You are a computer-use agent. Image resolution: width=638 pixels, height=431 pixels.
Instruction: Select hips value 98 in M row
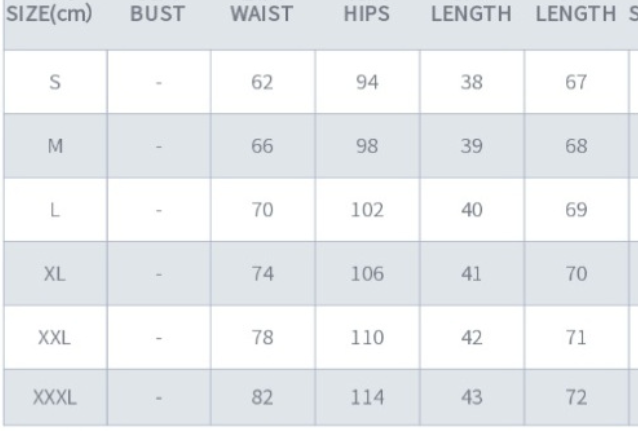[x=367, y=147]
